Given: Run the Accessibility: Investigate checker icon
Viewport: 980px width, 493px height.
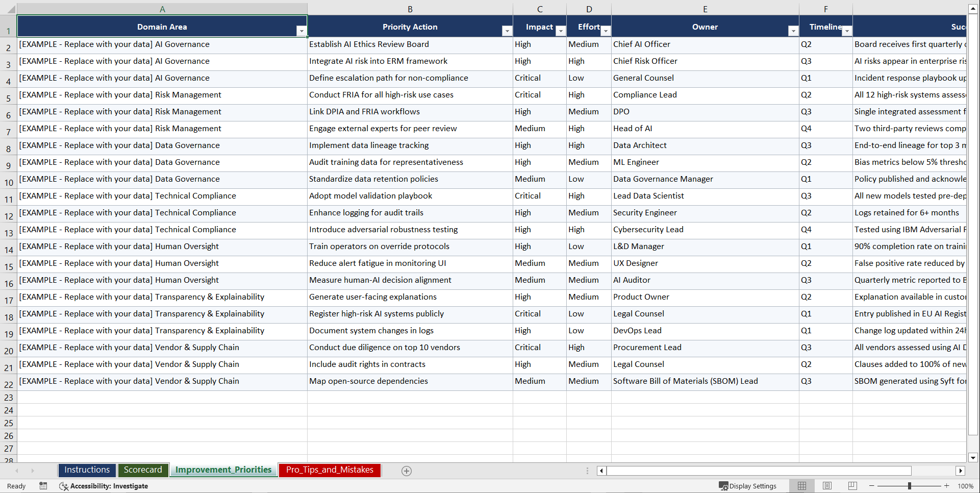Looking at the screenshot, I should (x=64, y=486).
